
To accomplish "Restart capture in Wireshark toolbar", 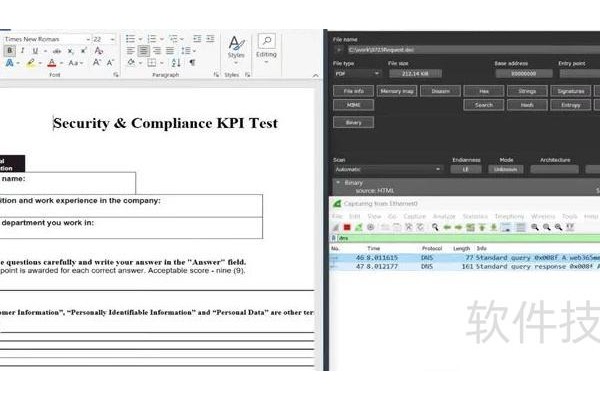I will tap(359, 227).
